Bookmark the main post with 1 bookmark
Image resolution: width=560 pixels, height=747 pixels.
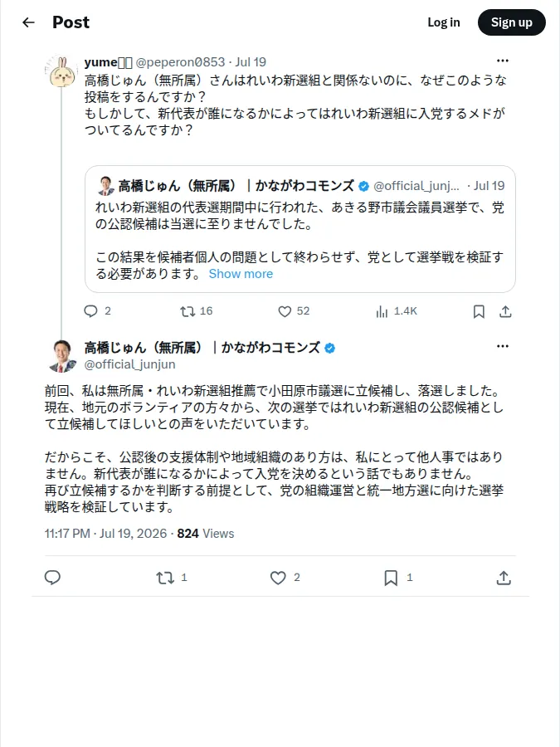click(x=391, y=578)
